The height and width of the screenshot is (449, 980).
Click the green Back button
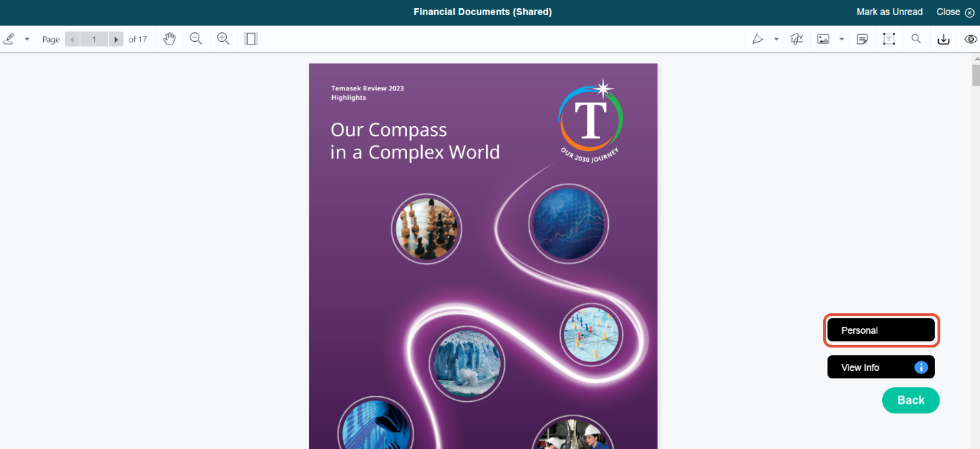911,400
